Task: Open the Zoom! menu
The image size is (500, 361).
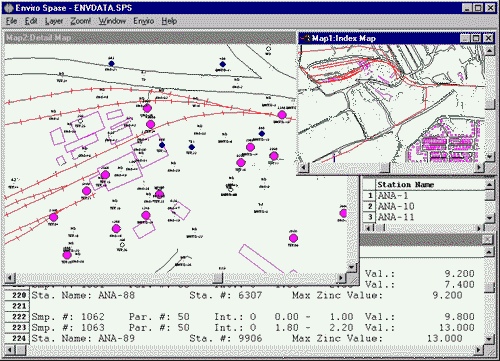Action: pos(81,21)
